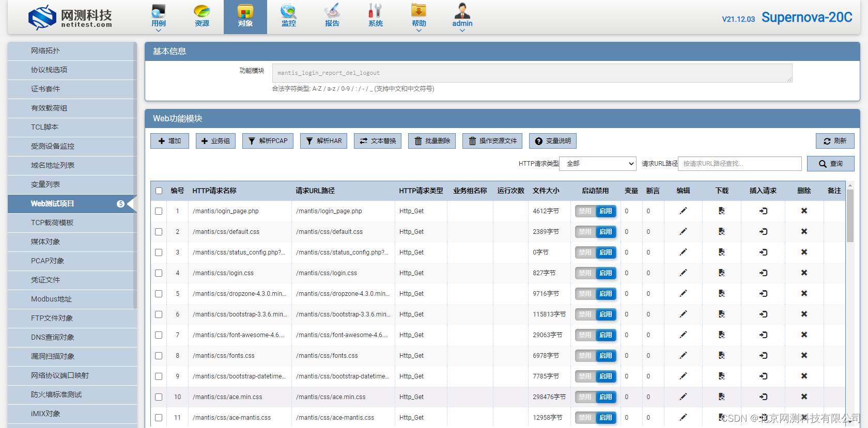
Task: Click the 操作资源文件 button
Action: click(492, 141)
